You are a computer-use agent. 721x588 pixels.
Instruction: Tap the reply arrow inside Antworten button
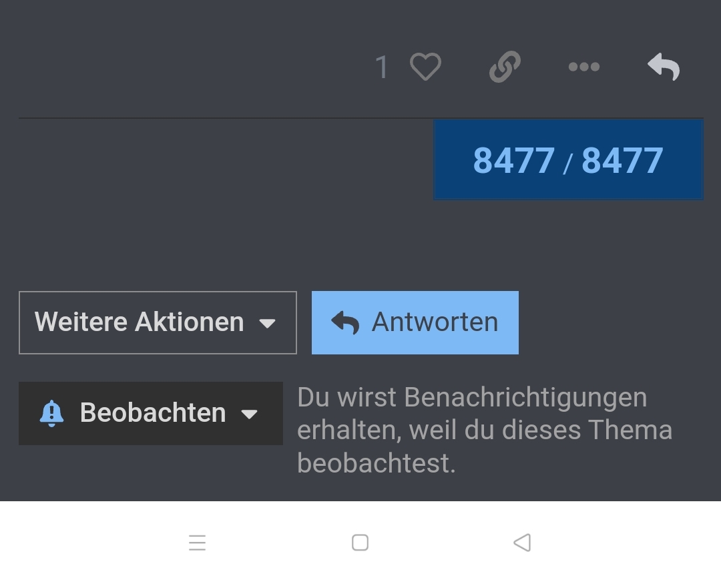coord(345,322)
